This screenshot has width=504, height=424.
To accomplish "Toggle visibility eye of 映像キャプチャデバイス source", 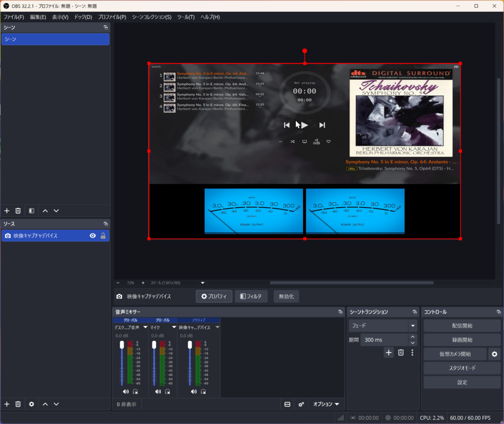I will click(93, 236).
